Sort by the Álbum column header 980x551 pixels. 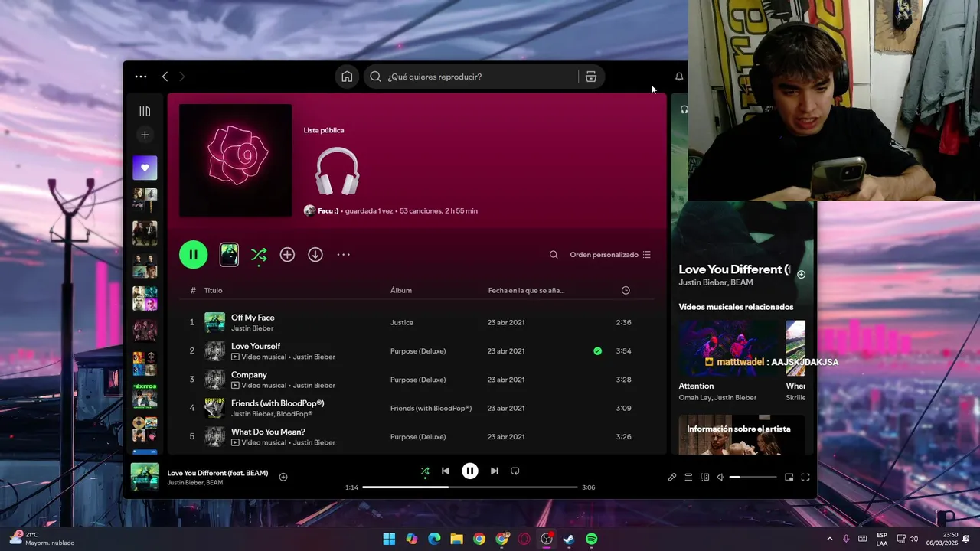click(x=401, y=290)
